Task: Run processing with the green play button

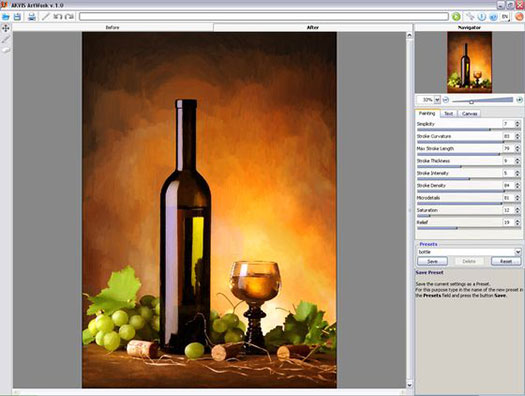Action: [456, 16]
